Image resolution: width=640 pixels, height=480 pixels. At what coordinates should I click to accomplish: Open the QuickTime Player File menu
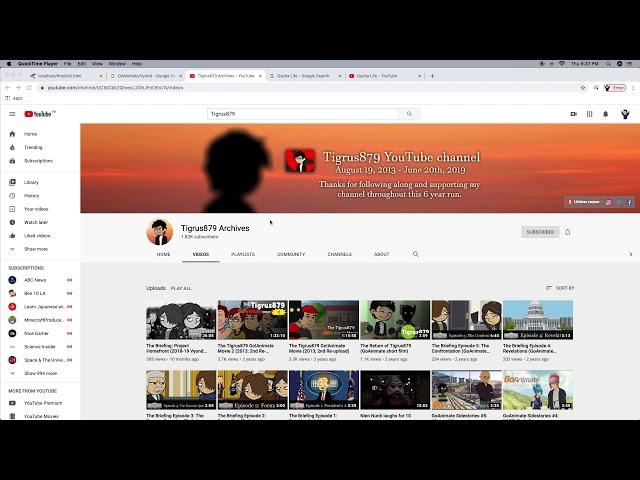click(x=68, y=64)
